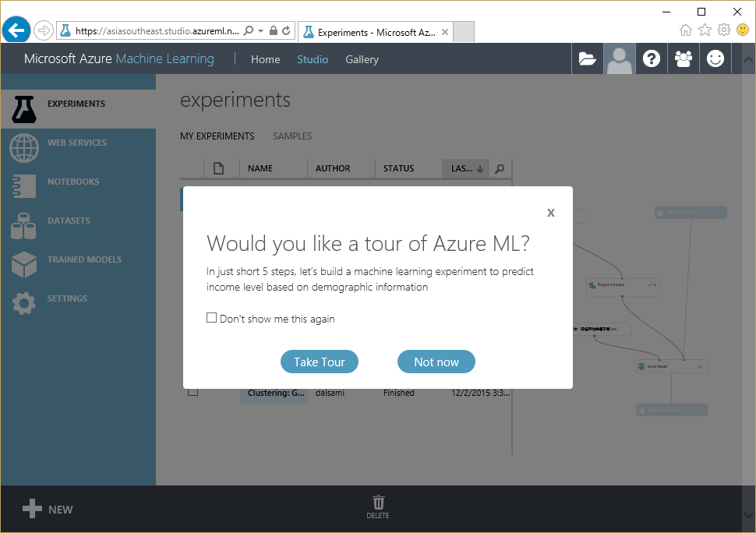The image size is (756, 533).
Task: Open browser tools gear icon
Action: click(x=724, y=30)
